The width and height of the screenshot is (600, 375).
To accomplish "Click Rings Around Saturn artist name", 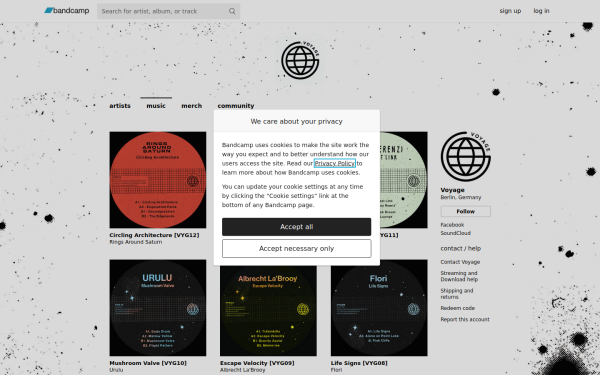I will tap(135, 242).
